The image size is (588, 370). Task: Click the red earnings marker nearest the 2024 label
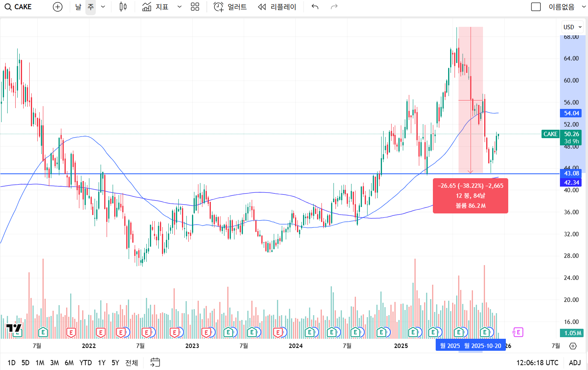[x=278, y=332]
